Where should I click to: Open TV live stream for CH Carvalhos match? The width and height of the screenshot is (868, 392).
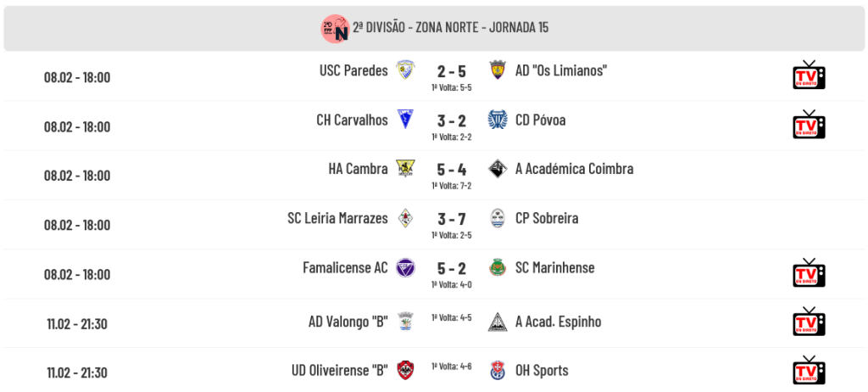[x=809, y=124]
